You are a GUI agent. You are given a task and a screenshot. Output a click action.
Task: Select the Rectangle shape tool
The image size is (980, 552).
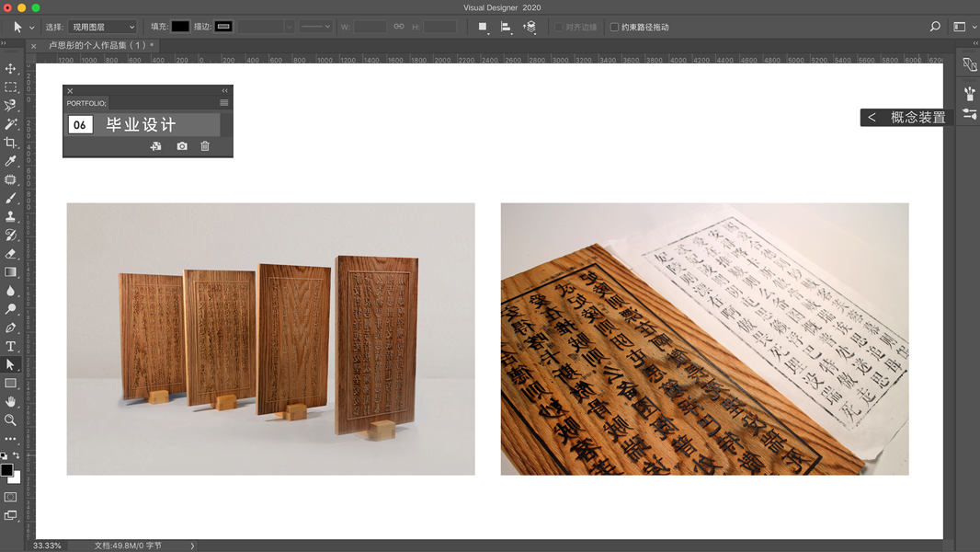click(x=11, y=384)
